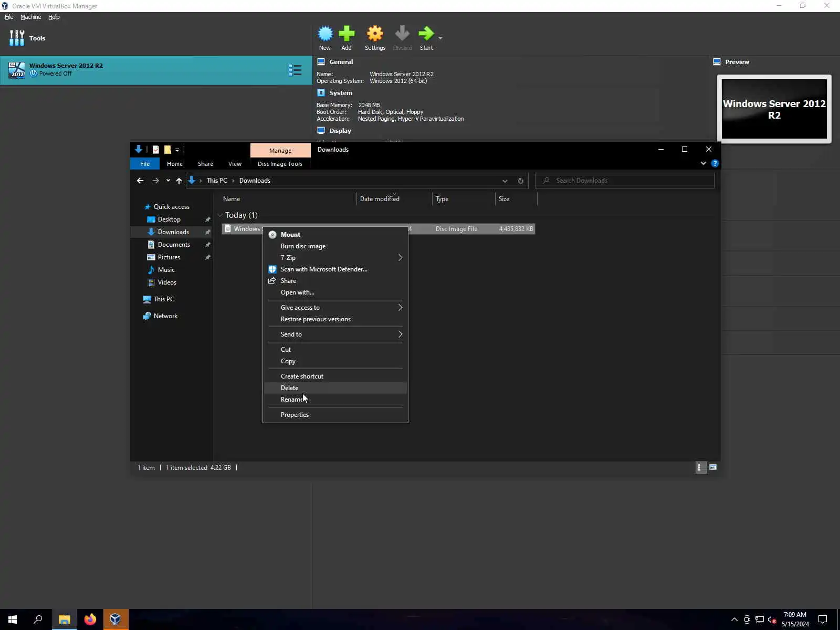Open Documents in the navigation pane
840x630 pixels.
(x=174, y=245)
